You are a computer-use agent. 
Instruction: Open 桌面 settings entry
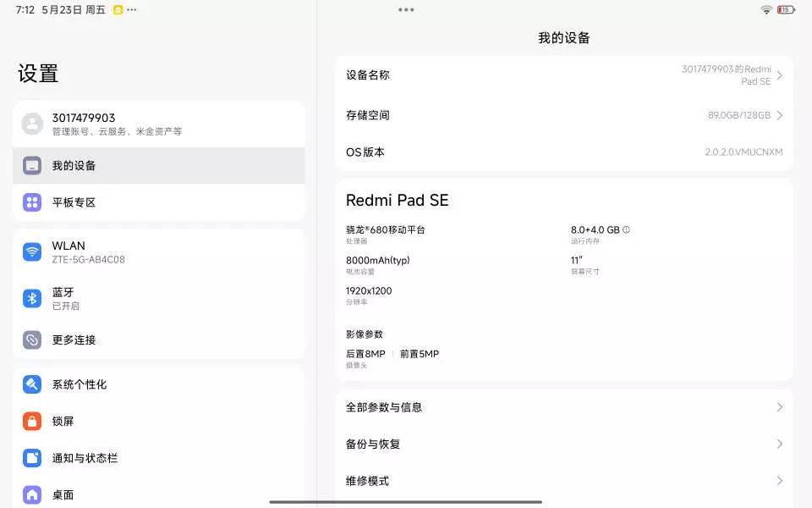click(158, 494)
